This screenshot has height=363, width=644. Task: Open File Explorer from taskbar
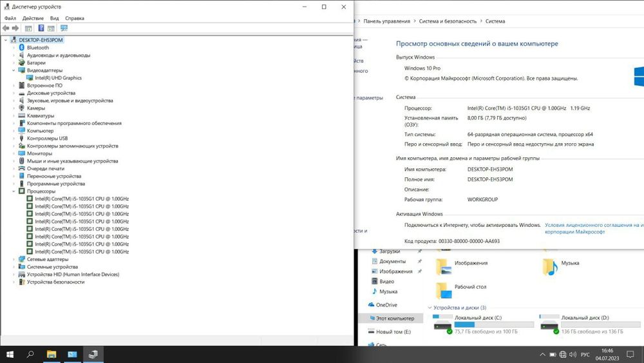coord(52,355)
